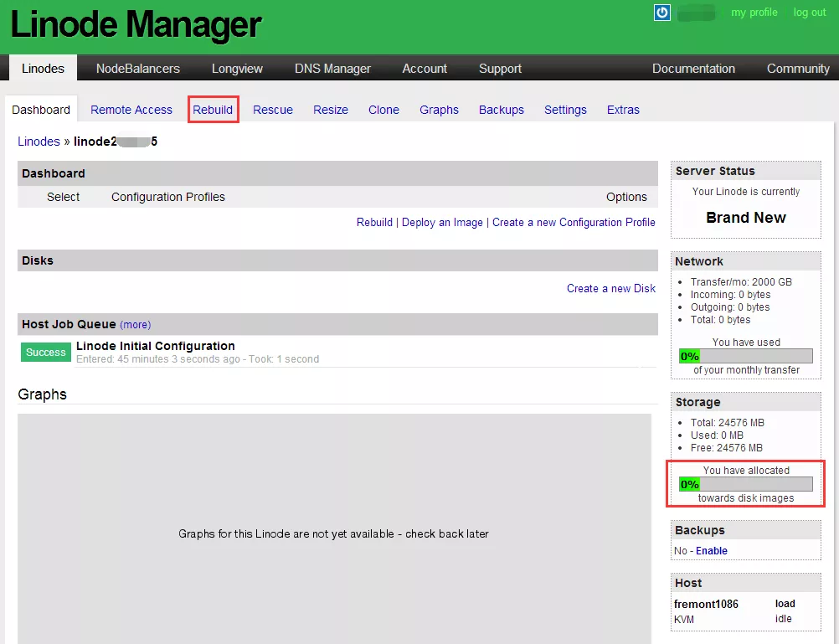Click the disk images allocation bar
Image resolution: width=839 pixels, height=644 pixels.
pos(746,485)
